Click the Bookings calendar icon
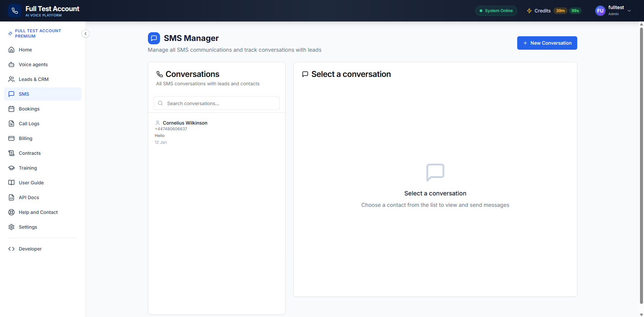This screenshot has width=644, height=317. pos(11,109)
